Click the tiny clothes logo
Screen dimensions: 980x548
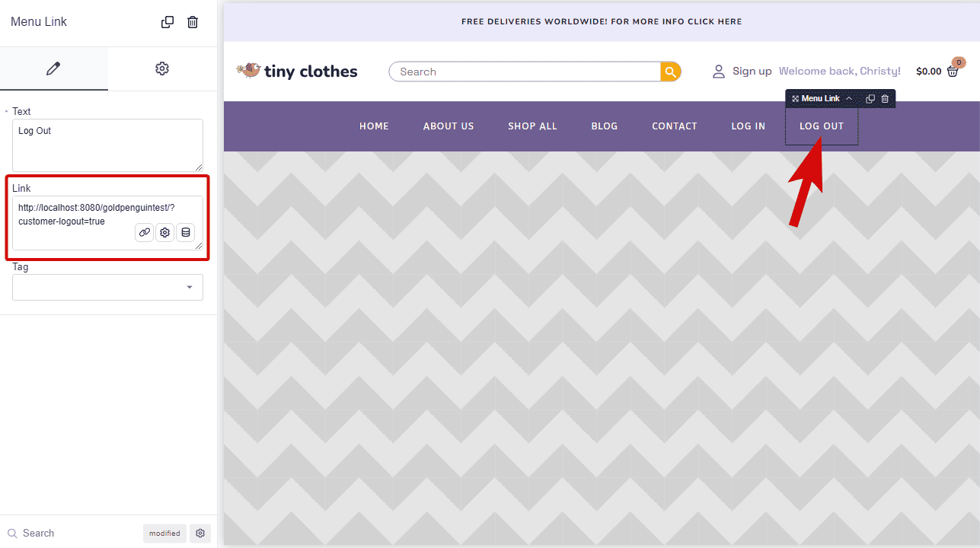[x=297, y=72]
